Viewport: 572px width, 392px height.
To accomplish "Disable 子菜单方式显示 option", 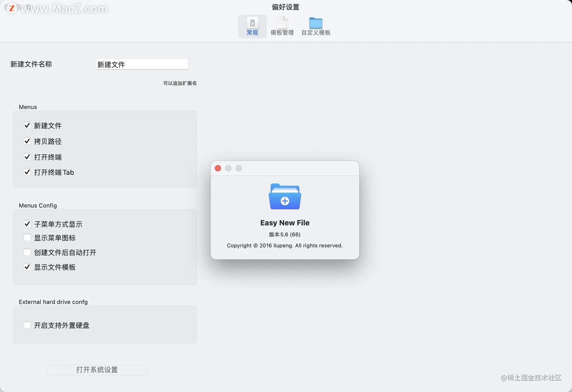I will click(x=27, y=224).
